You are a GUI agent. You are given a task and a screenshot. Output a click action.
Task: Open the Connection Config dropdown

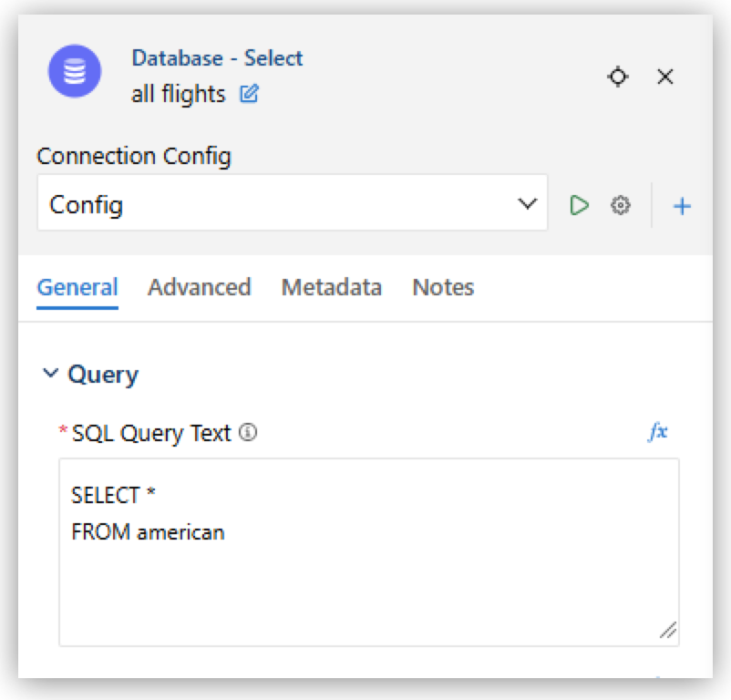pos(293,203)
